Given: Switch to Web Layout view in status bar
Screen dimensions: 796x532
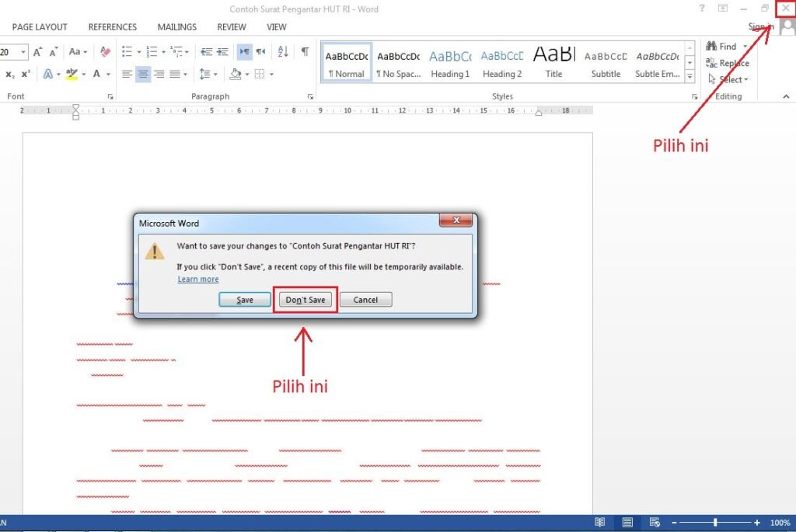Looking at the screenshot, I should [655, 523].
